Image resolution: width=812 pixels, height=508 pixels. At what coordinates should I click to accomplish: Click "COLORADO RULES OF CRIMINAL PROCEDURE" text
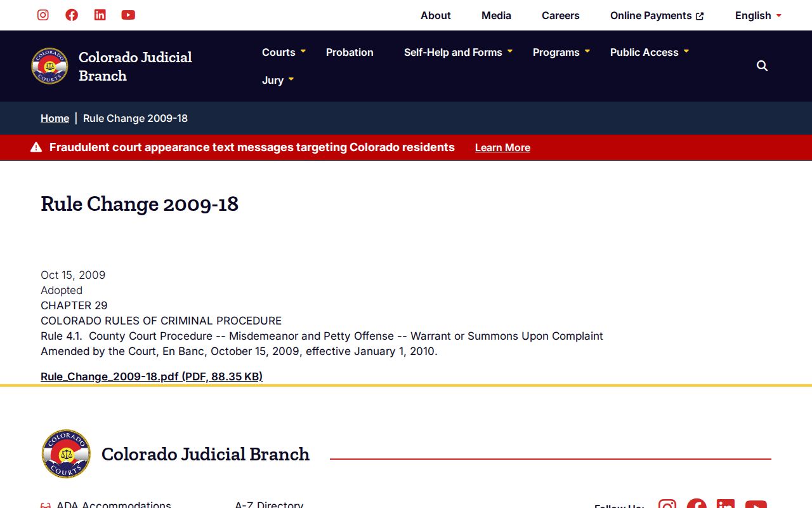[161, 321]
